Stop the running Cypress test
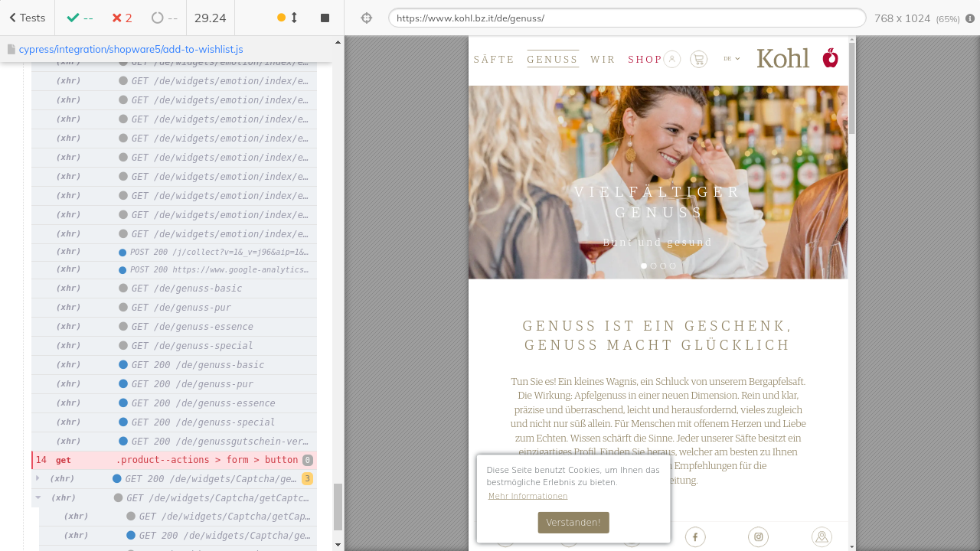This screenshot has width=980, height=551. pyautogui.click(x=325, y=18)
